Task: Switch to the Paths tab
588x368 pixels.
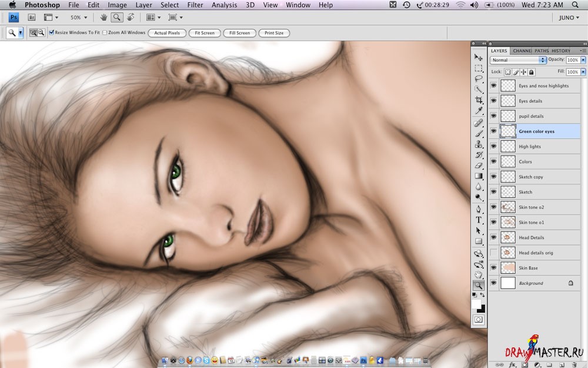Action: [542, 51]
